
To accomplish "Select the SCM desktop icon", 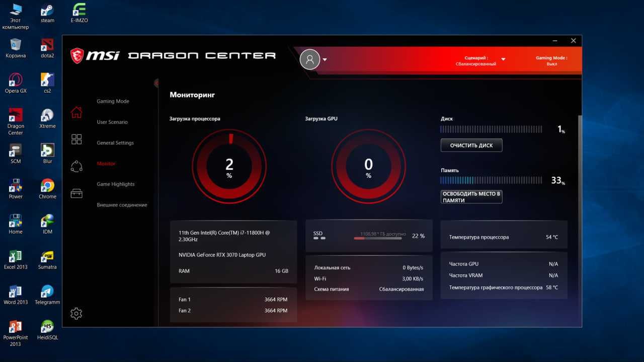I will click(16, 154).
